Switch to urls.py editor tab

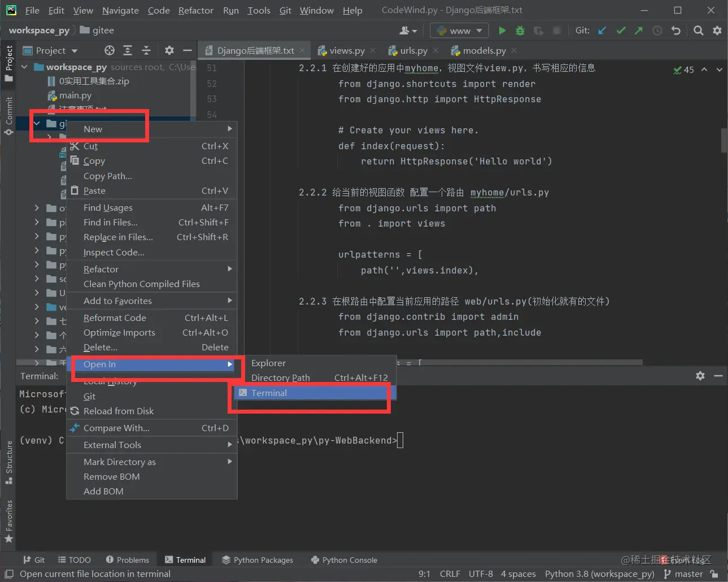click(x=413, y=51)
